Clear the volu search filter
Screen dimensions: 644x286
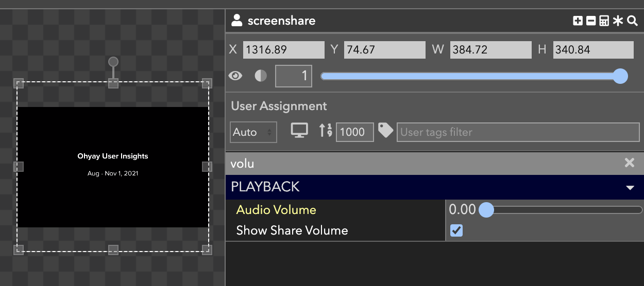click(x=630, y=163)
